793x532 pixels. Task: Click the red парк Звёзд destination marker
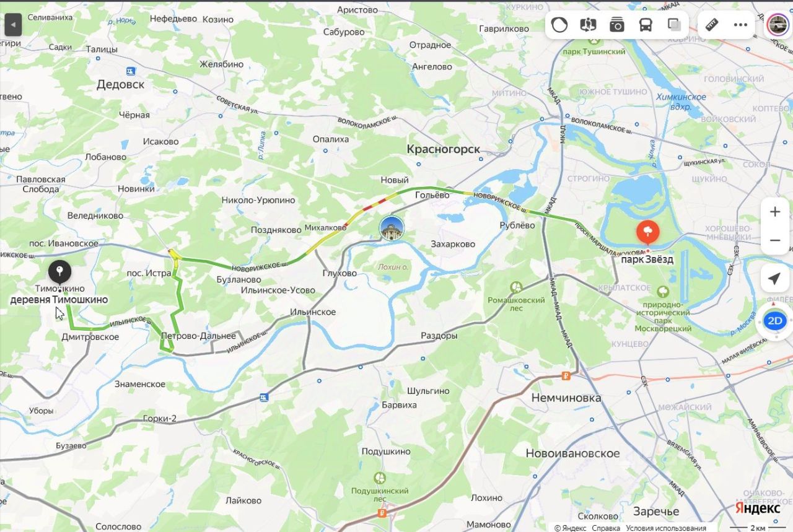pyautogui.click(x=648, y=233)
